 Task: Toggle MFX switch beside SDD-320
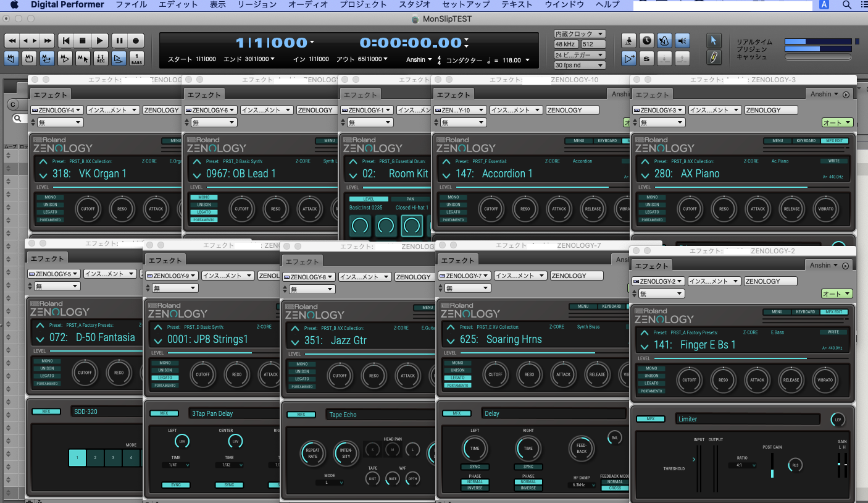(x=46, y=411)
